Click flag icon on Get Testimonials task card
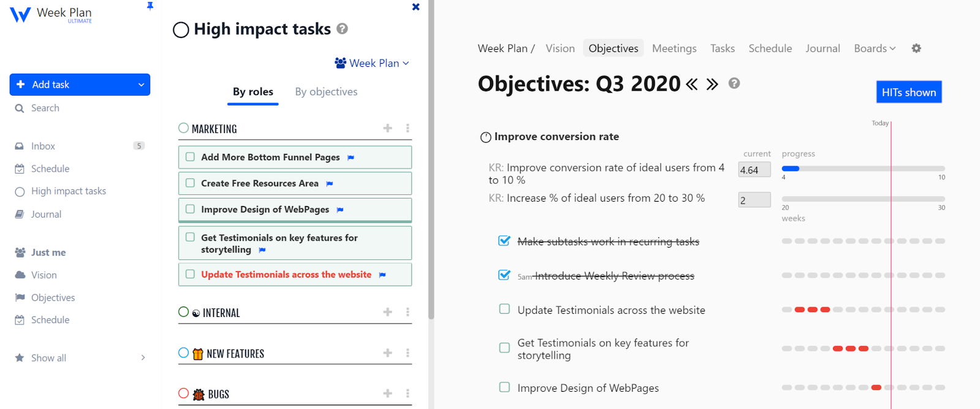This screenshot has height=409, width=980. click(262, 250)
